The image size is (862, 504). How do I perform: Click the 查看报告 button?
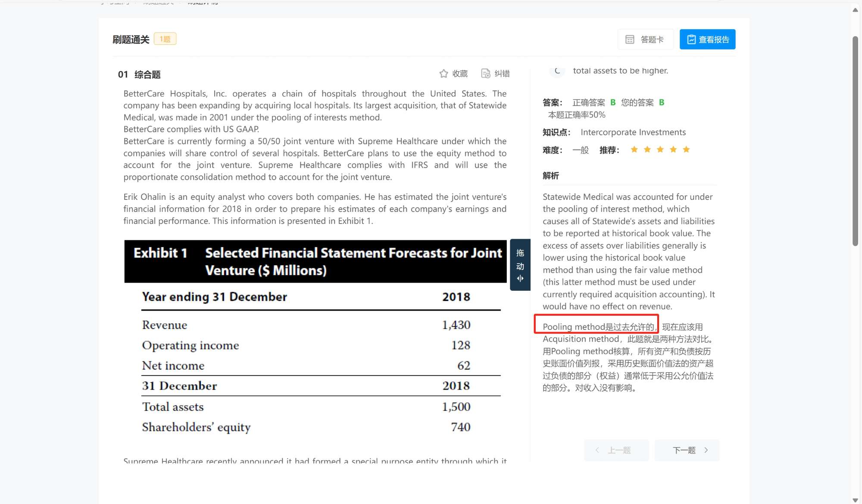click(x=707, y=40)
